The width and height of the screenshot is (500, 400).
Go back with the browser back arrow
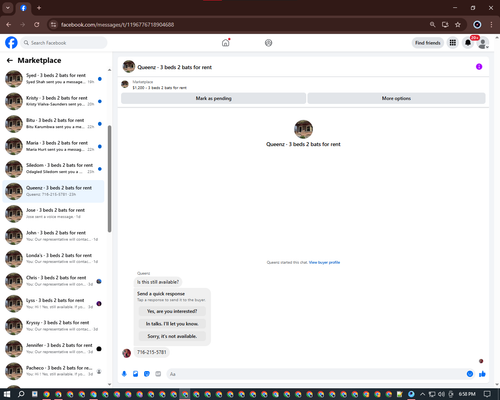[9, 24]
